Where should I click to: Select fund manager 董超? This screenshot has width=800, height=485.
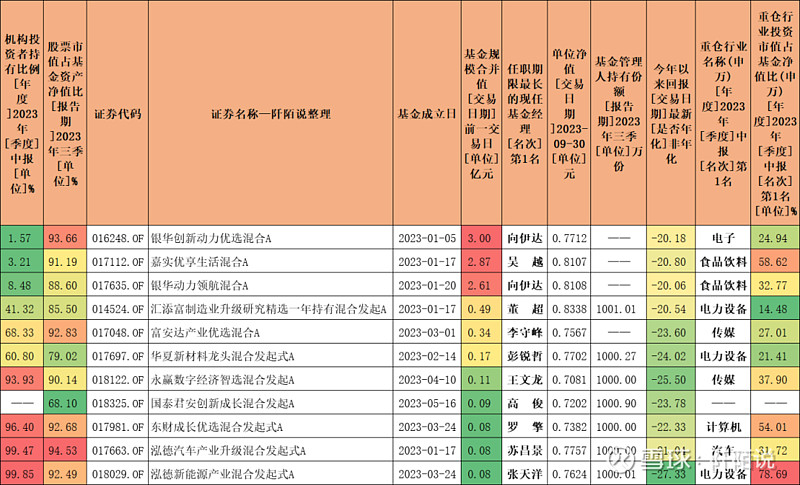click(524, 309)
